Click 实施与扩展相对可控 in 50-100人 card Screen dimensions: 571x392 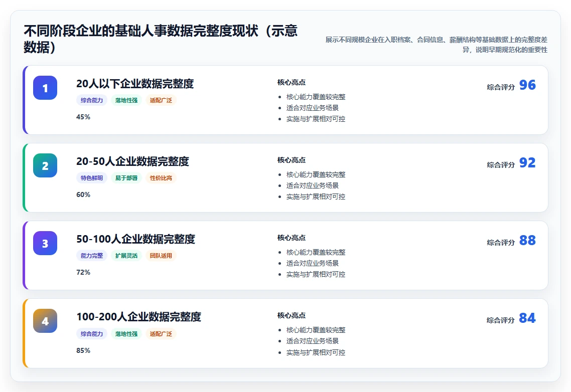point(316,274)
